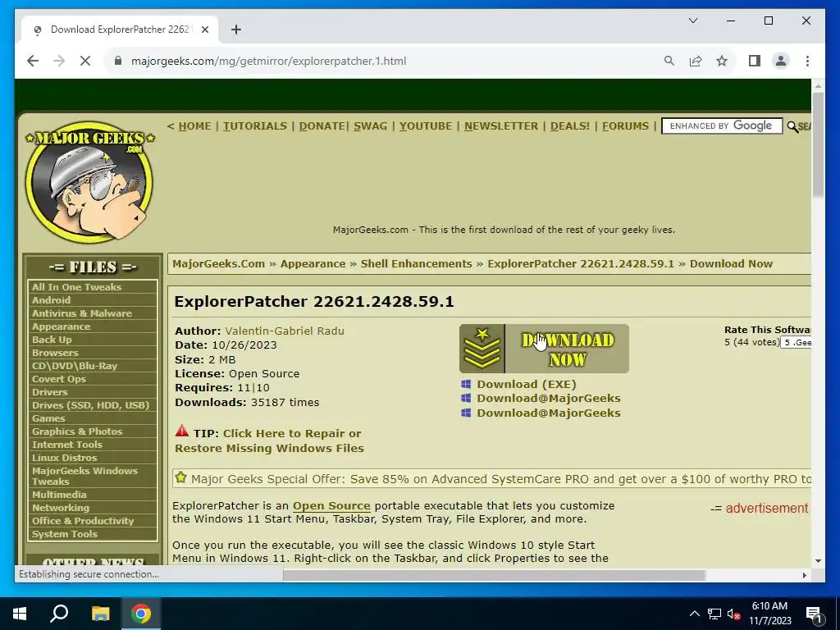Viewport: 840px width, 630px height.
Task: Open the NEWSLETTER nav link
Action: click(x=501, y=126)
